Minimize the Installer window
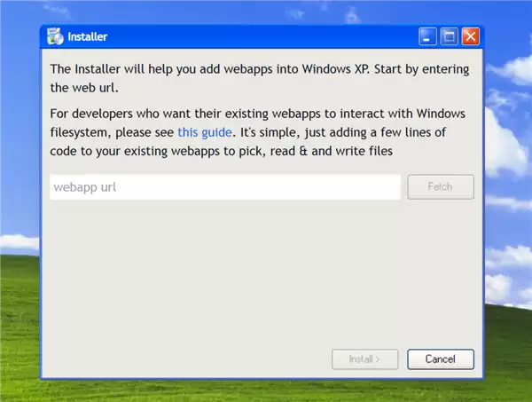Image resolution: width=532 pixels, height=402 pixels. tap(428, 37)
